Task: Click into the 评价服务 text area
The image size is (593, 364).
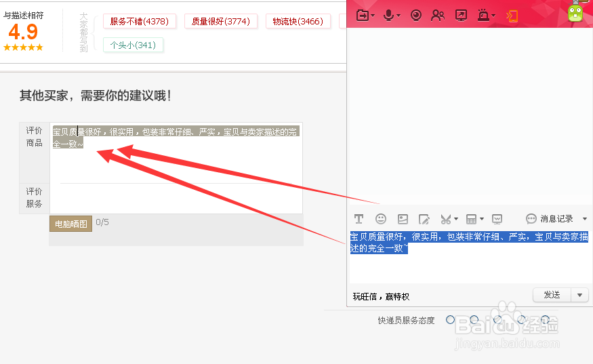Action: [176, 199]
